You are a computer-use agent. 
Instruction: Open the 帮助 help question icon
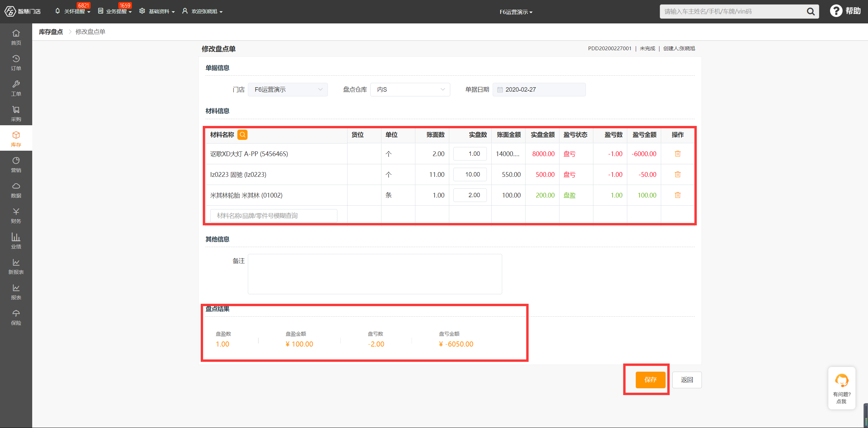836,11
